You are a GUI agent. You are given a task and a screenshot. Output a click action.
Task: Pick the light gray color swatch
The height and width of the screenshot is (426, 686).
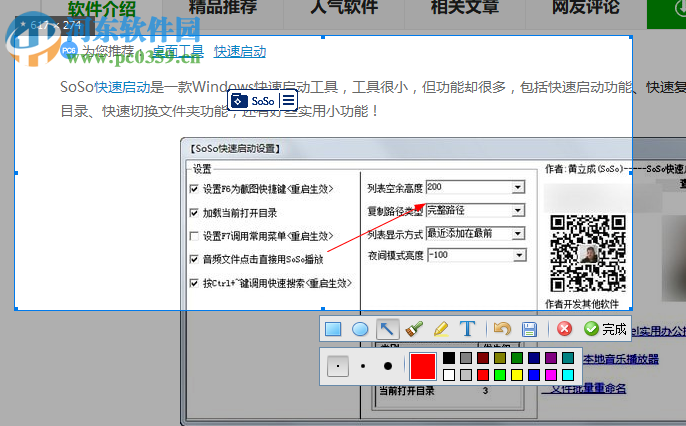coord(466,375)
